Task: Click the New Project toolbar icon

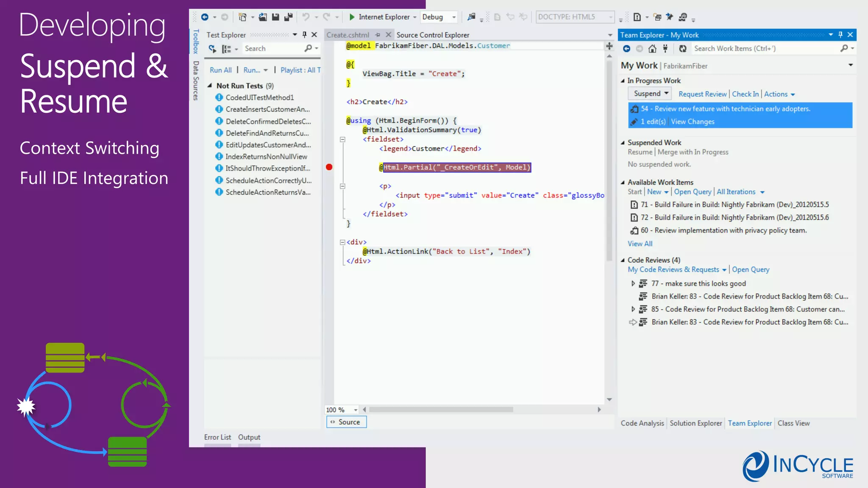Action: pyautogui.click(x=242, y=17)
